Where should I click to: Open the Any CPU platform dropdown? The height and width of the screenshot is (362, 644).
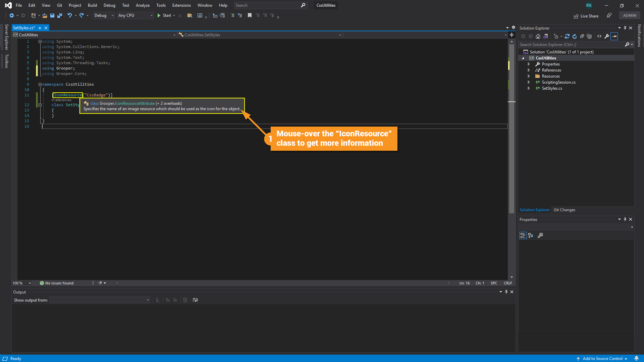click(135, 15)
